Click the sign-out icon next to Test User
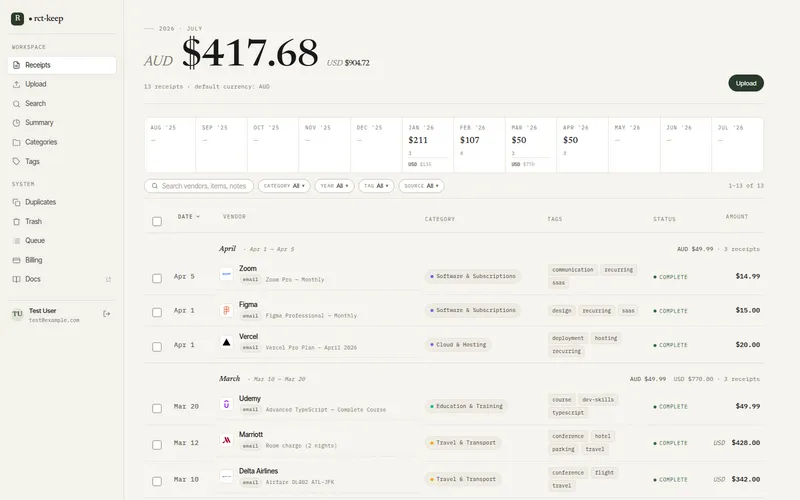This screenshot has height=500, width=800. coord(107,314)
